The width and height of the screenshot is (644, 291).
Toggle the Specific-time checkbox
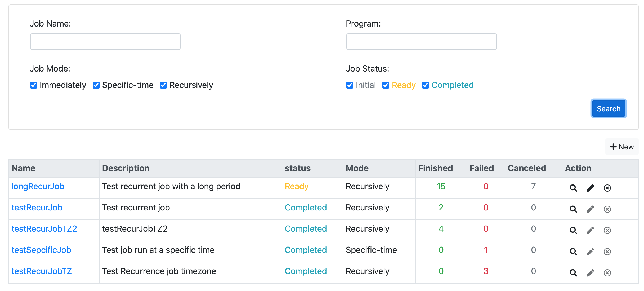[x=96, y=85]
